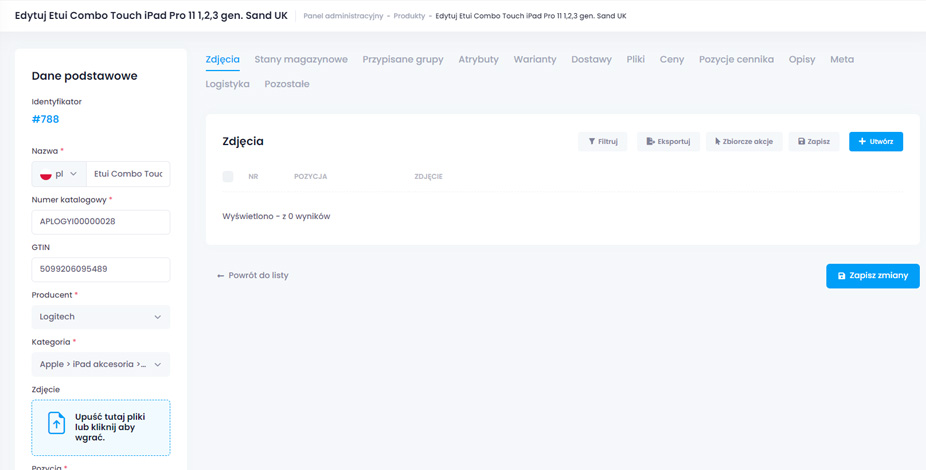Click the plus icon in Utwórz
This screenshot has width=926, height=470.
(863, 142)
